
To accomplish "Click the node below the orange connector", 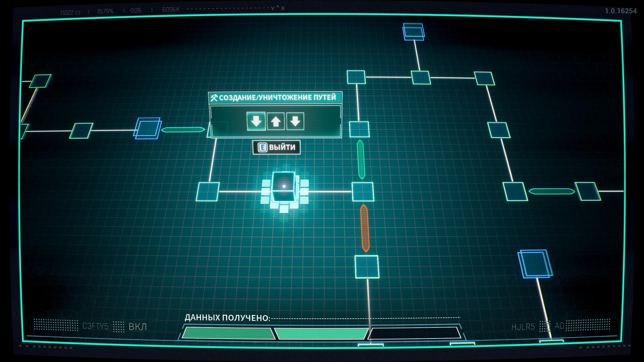I will click(367, 267).
